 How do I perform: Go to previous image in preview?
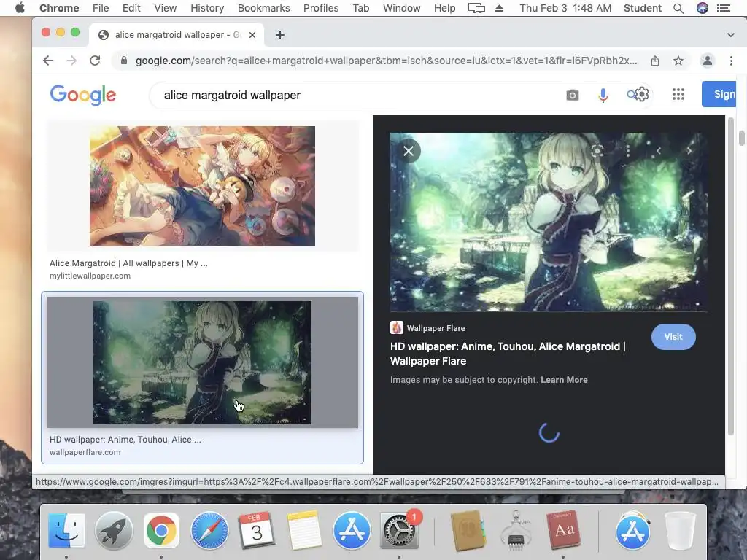659,151
